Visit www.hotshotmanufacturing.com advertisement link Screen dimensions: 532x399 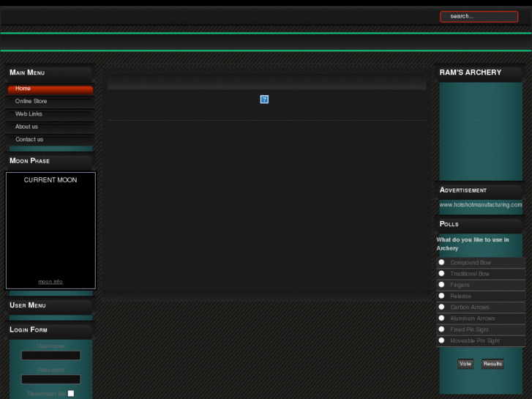[481, 205]
